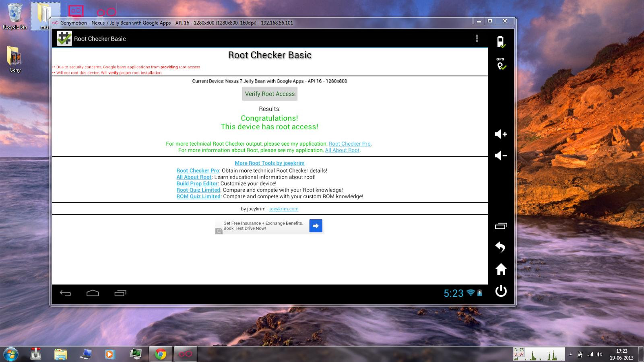Screen dimensions: 644x362
Task: Launch Windows Media Player from the taskbar
Action: click(x=110, y=354)
